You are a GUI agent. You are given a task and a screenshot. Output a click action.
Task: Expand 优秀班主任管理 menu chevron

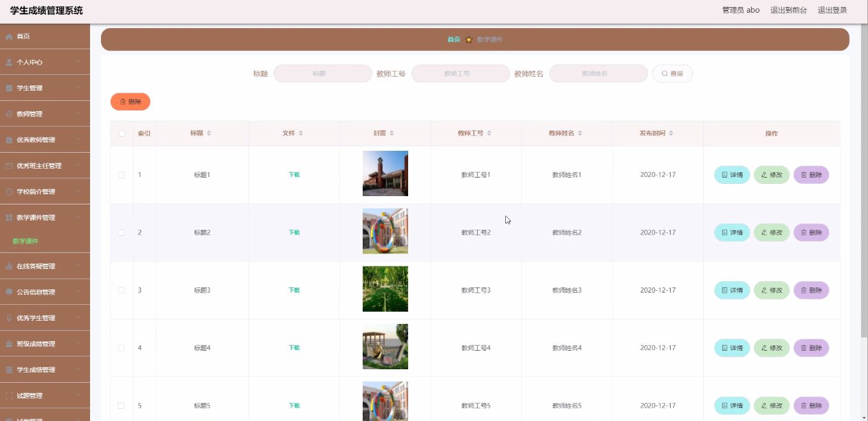click(78, 166)
